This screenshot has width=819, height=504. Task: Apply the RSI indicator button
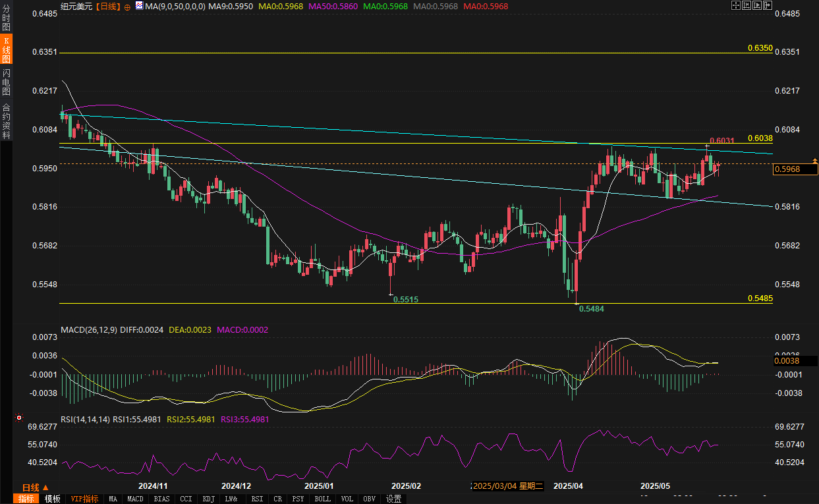pos(257,499)
